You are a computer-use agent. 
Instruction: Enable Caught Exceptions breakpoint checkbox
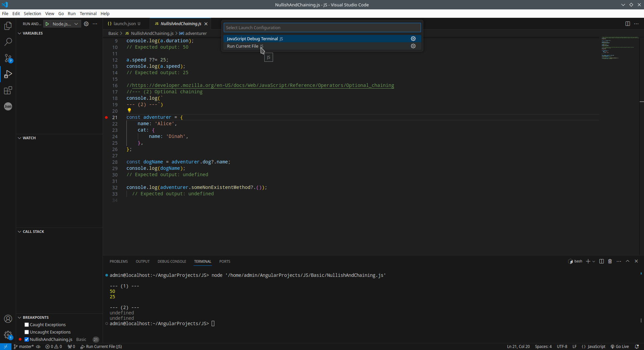[x=27, y=325]
